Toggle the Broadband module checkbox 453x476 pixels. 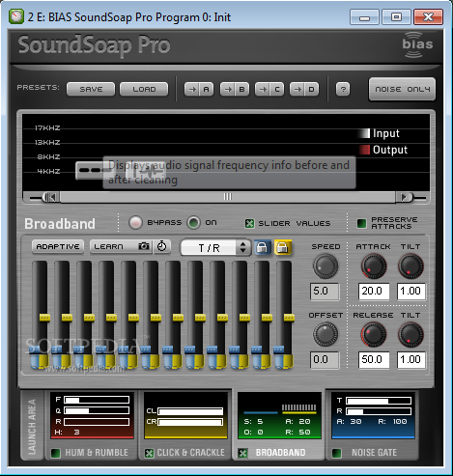point(243,453)
